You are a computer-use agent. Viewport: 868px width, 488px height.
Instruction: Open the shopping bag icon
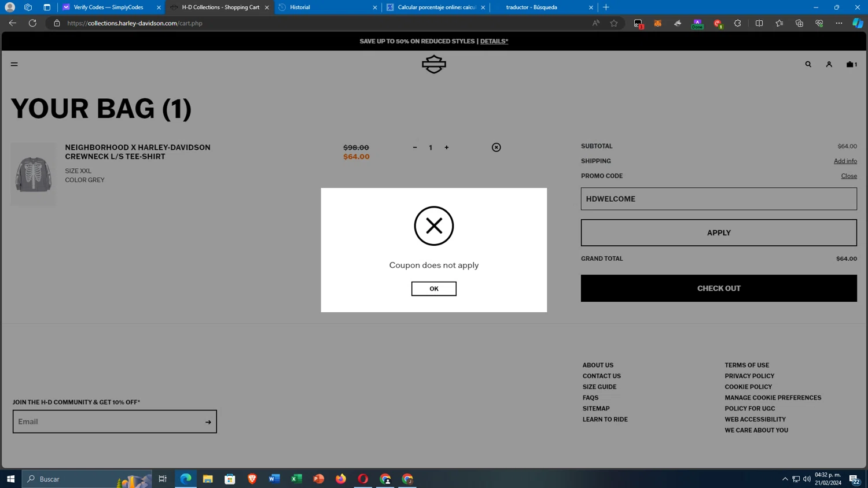coord(851,64)
